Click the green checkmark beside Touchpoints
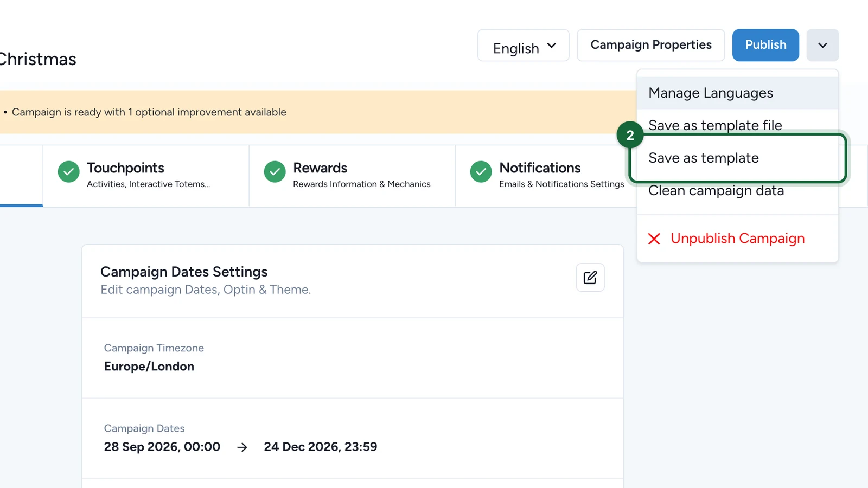Viewport: 868px width, 488px height. coord(69,172)
